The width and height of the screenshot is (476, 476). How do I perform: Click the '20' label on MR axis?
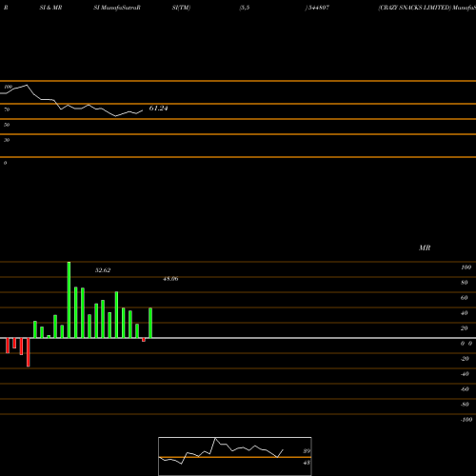[465, 328]
